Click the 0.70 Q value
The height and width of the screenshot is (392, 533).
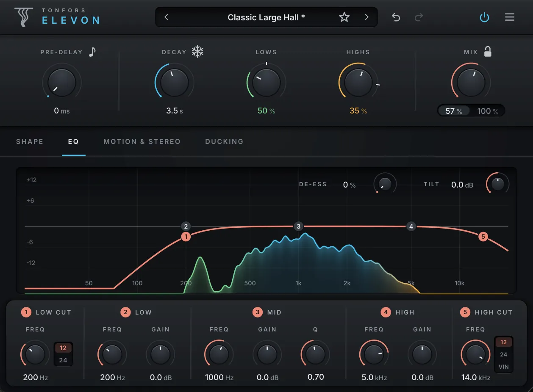pyautogui.click(x=316, y=377)
